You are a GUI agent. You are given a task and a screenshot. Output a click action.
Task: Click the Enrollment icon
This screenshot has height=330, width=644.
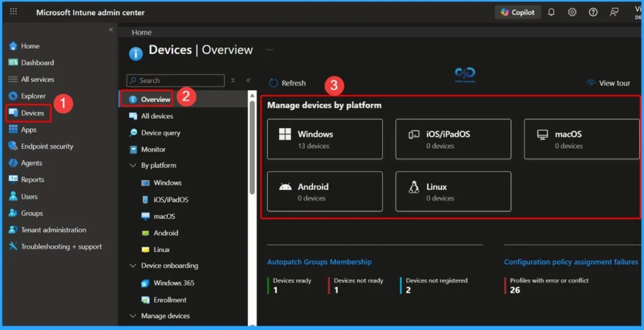point(145,300)
